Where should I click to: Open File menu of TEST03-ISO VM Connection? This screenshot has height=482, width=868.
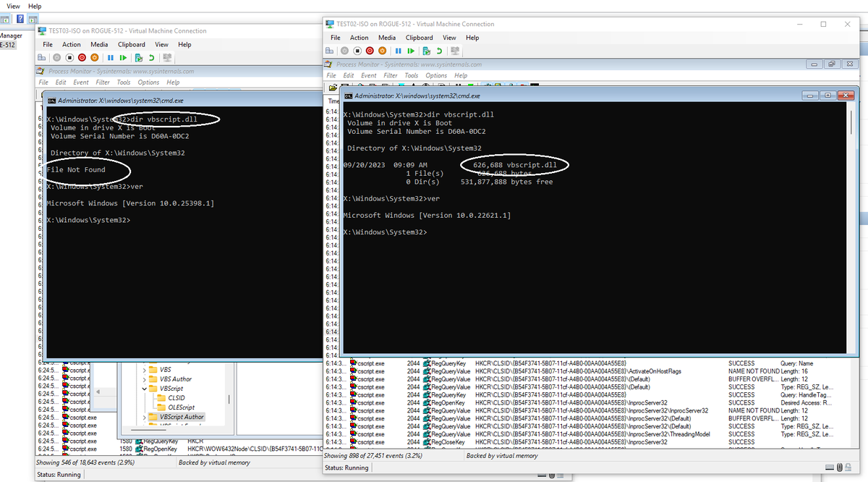tap(47, 44)
